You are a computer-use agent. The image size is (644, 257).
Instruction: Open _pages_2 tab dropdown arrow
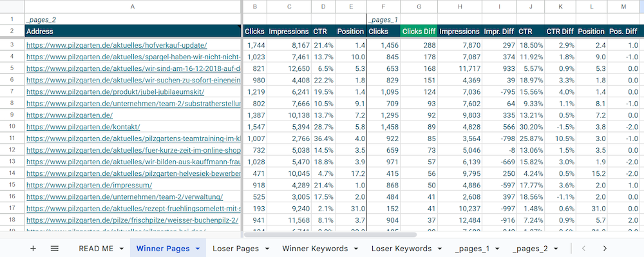point(556,249)
